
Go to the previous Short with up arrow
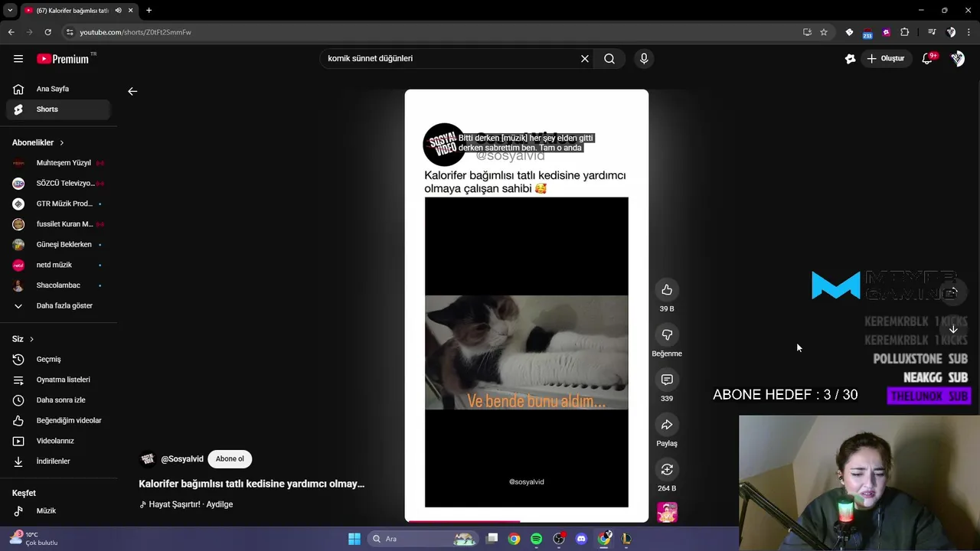tap(953, 292)
